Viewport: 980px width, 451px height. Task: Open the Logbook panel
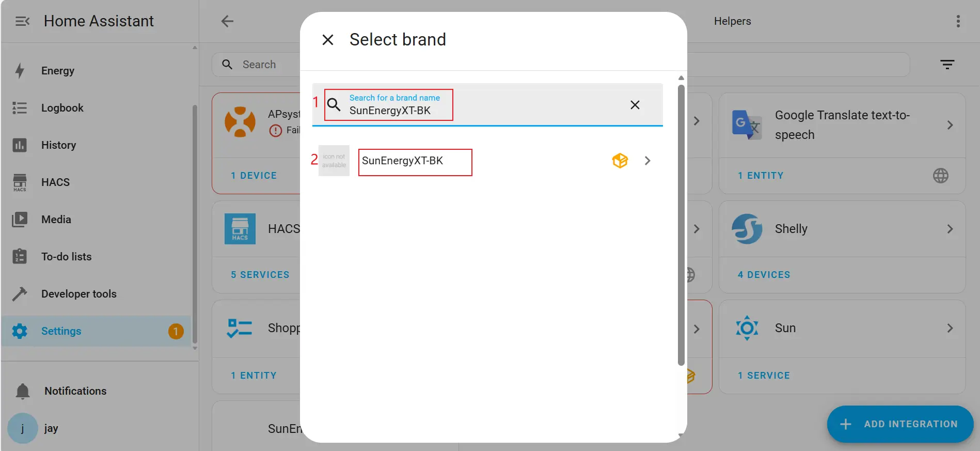pyautogui.click(x=62, y=108)
